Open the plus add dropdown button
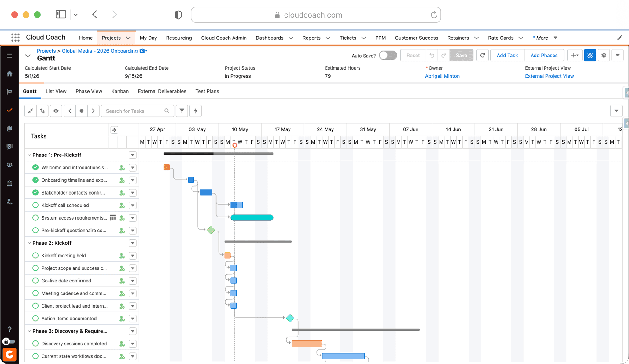The width and height of the screenshot is (629, 364). (x=575, y=55)
